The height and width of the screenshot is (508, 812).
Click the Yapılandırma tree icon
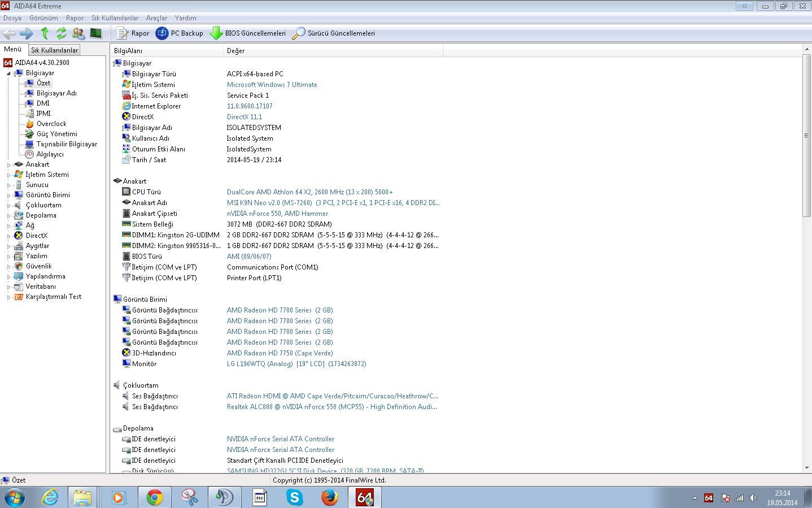[x=19, y=276]
